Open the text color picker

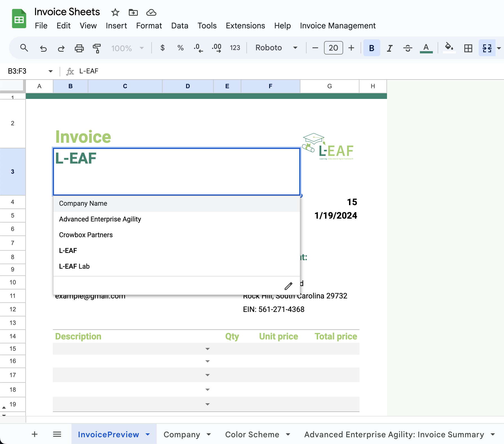(x=426, y=48)
